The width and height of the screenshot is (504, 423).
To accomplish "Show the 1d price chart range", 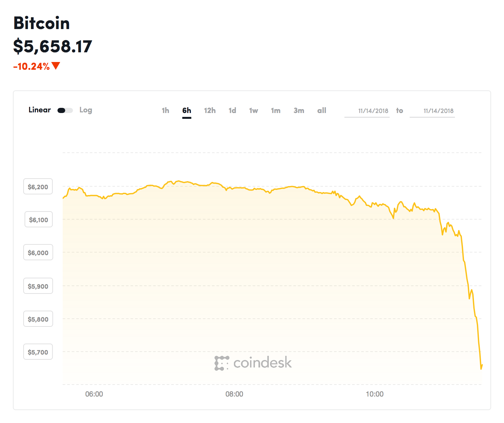I will click(x=232, y=111).
